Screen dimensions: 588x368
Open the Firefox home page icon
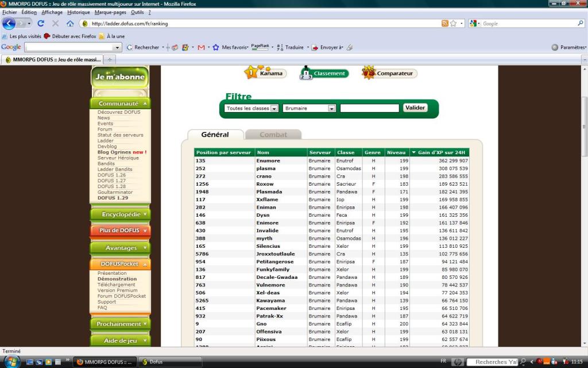(70, 23)
